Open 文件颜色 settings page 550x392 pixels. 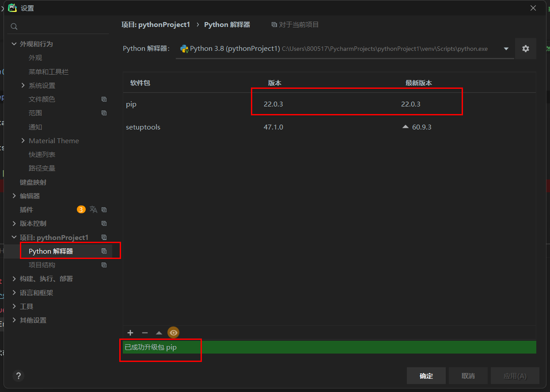coord(42,99)
